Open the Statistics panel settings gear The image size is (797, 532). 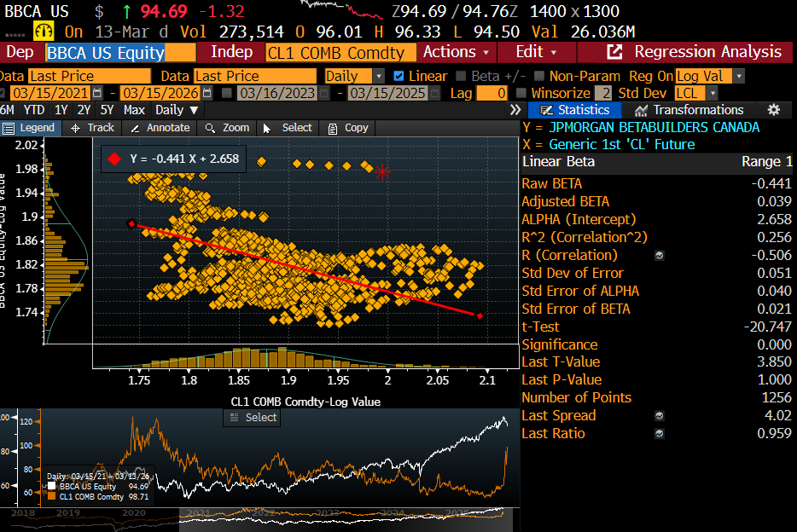pos(773,110)
